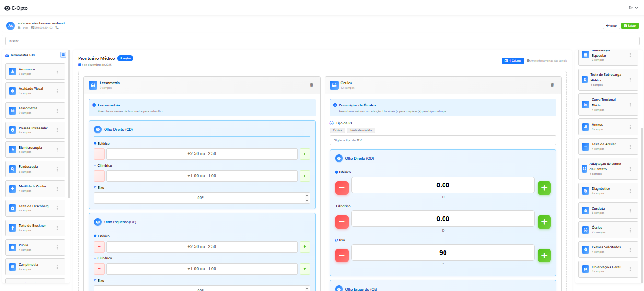Increase the Óculos right eye Esférico value

coord(544,188)
